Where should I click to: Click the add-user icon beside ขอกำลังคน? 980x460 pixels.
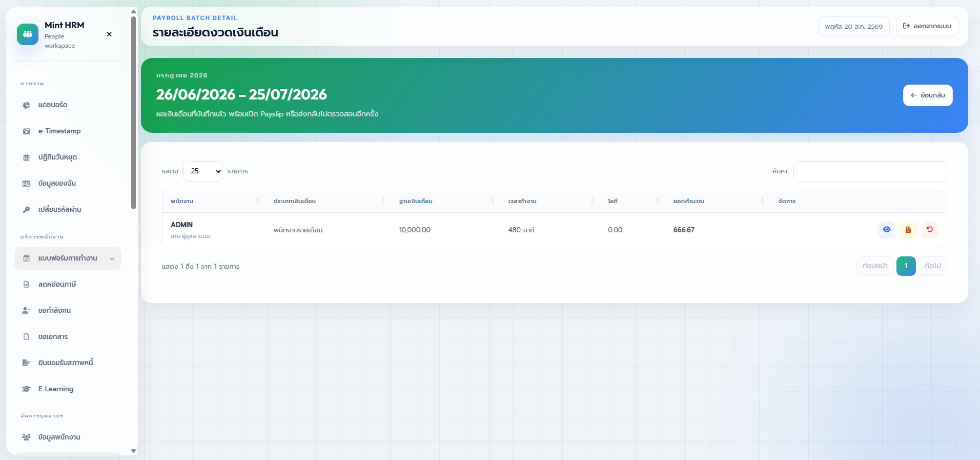click(x=26, y=310)
